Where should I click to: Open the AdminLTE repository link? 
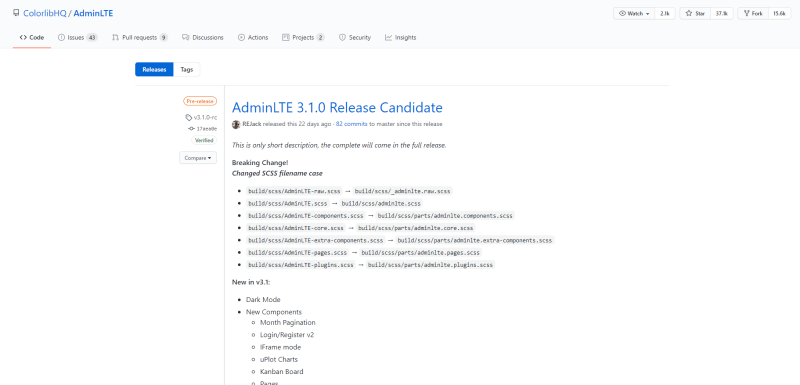[x=93, y=13]
